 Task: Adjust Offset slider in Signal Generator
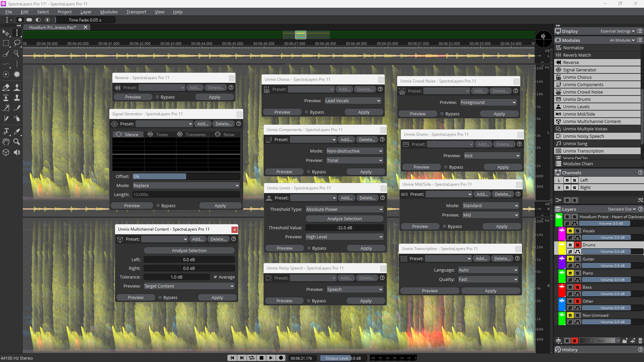click(x=186, y=177)
